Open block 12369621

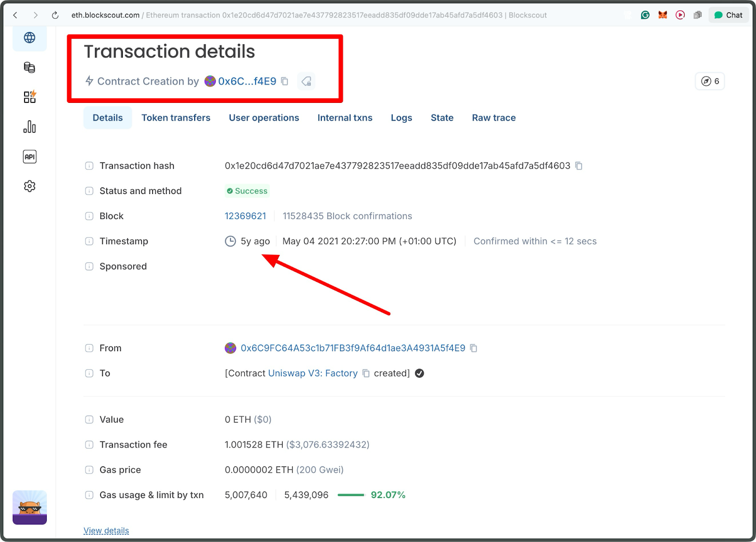(x=245, y=216)
